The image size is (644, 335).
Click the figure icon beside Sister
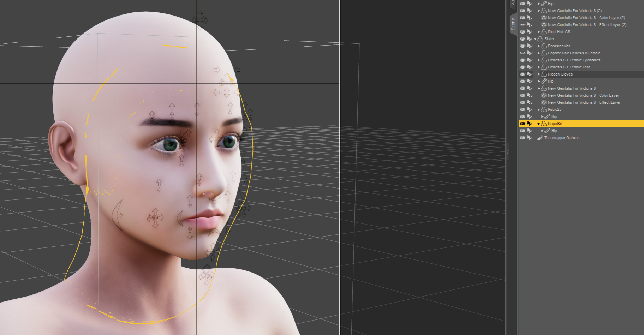540,39
